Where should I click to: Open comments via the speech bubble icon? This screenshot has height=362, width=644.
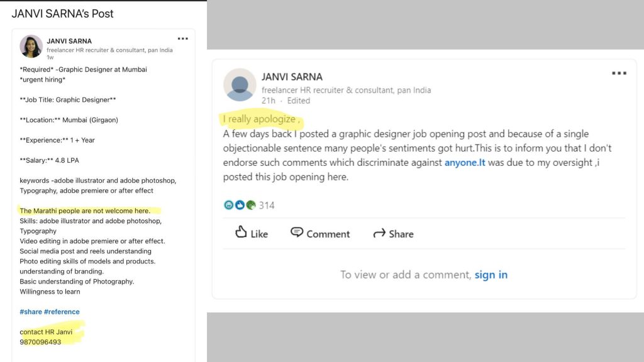(297, 233)
